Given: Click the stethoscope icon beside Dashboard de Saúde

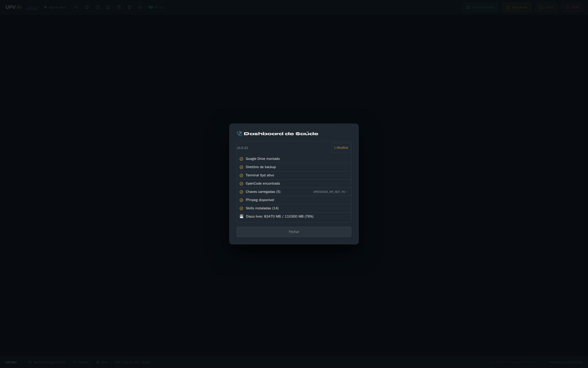Looking at the screenshot, I should coord(239,134).
